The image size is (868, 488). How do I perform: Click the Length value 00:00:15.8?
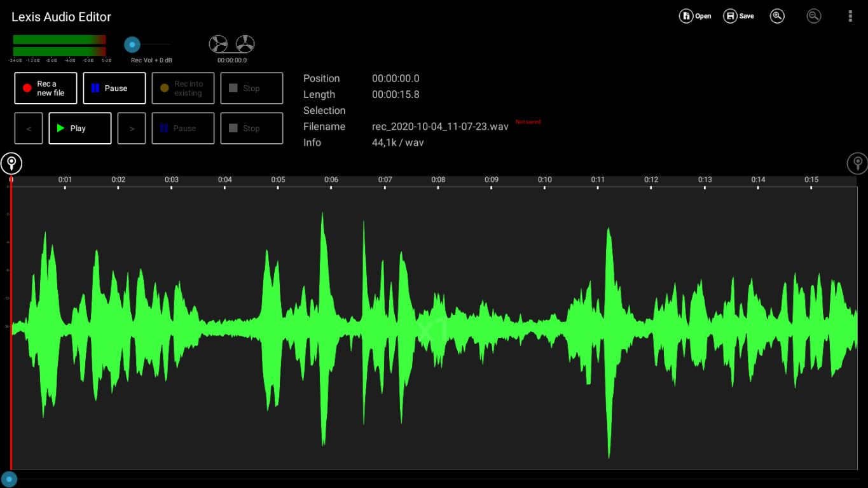coord(396,95)
